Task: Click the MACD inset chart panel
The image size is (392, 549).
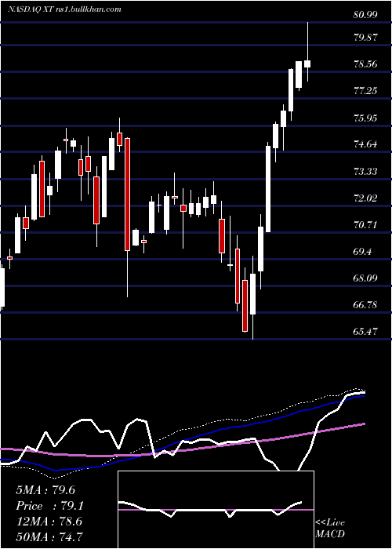Action: coord(216,510)
